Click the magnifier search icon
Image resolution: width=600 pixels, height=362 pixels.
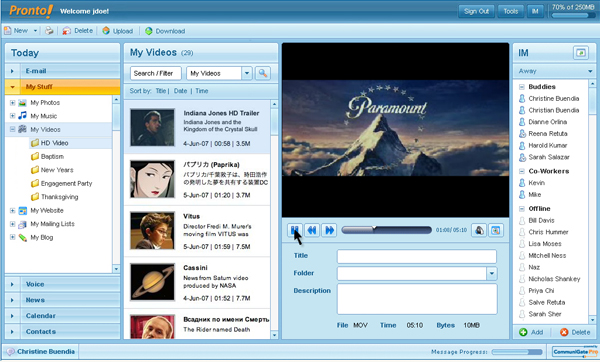[x=263, y=73]
